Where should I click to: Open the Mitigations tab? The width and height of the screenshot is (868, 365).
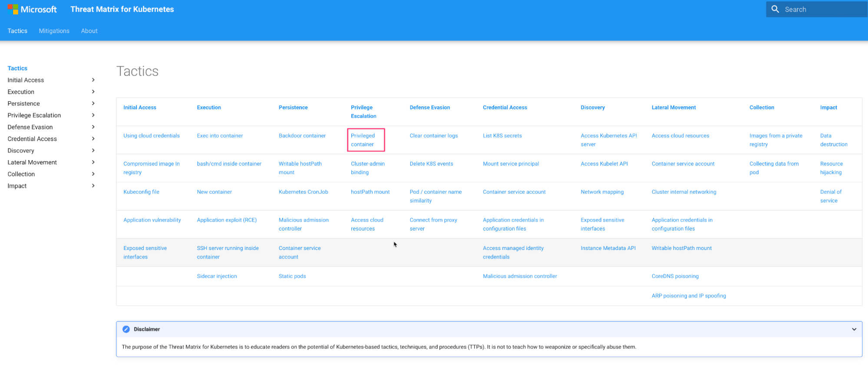(x=54, y=31)
